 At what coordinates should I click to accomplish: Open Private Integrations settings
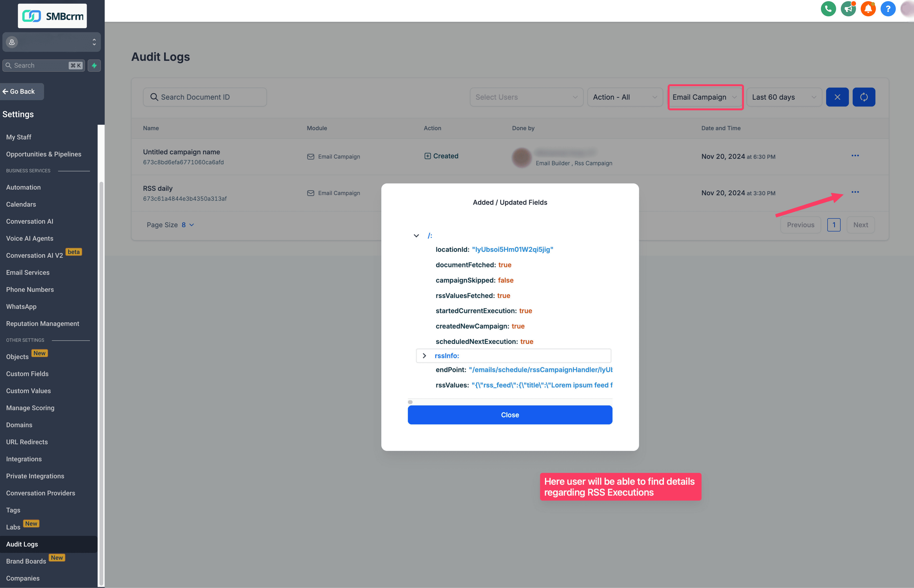[x=35, y=476]
